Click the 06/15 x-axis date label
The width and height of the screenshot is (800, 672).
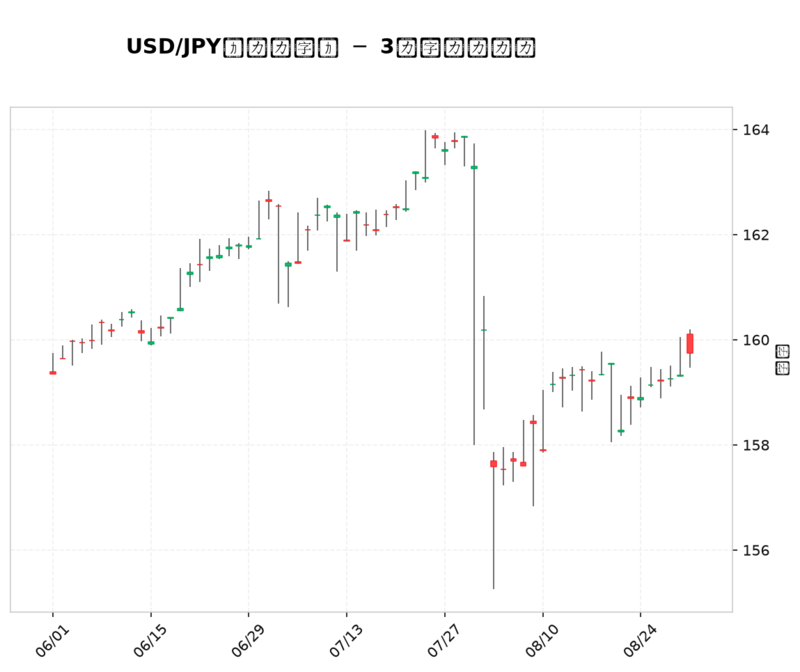(150, 640)
